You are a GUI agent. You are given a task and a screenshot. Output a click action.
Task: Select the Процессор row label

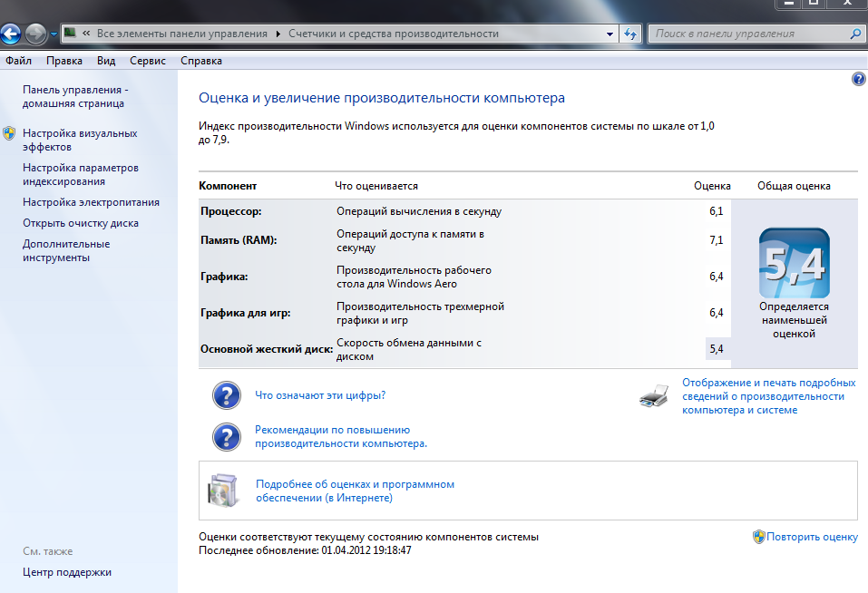coord(231,211)
